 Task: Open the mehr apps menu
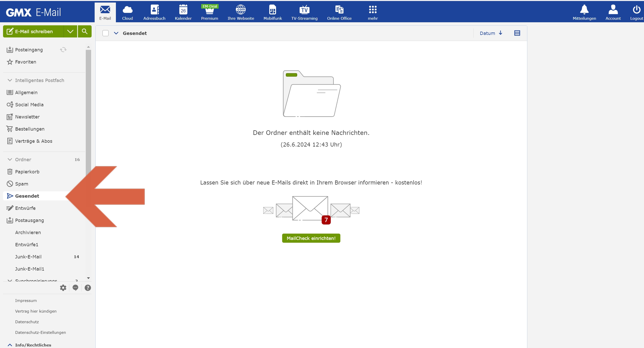tap(372, 12)
